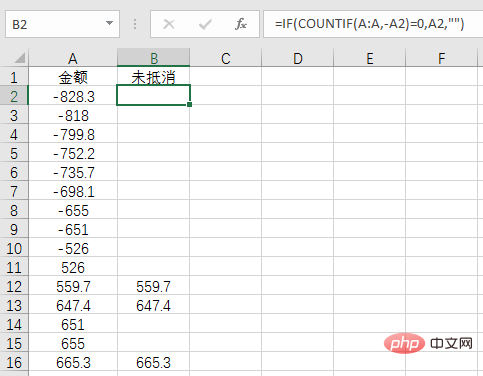The image size is (483, 376).
Task: Click the Cancel (X) formula bar icon
Action: 169,24
